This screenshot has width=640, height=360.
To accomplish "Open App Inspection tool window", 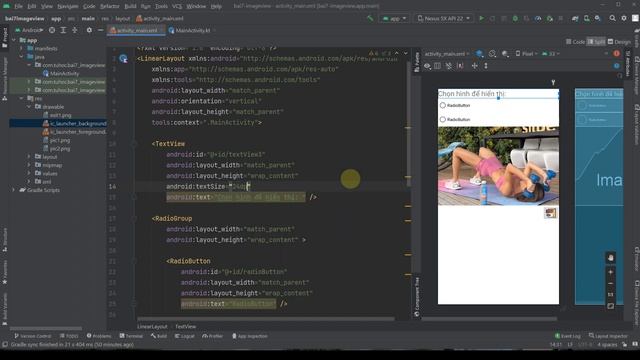I will coord(249,336).
